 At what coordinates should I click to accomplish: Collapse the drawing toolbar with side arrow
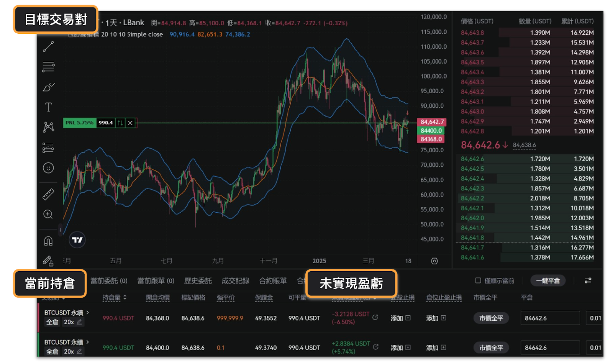coord(60,230)
